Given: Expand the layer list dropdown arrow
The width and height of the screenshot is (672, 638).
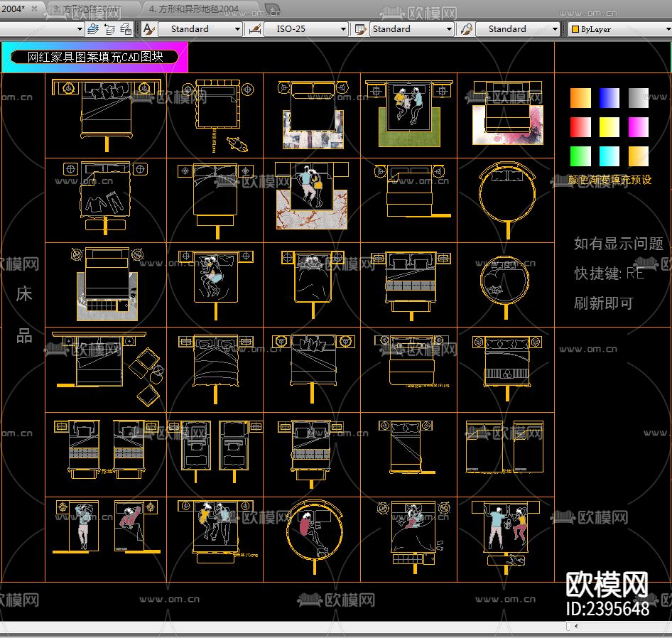Looking at the screenshot, I should tap(80, 29).
